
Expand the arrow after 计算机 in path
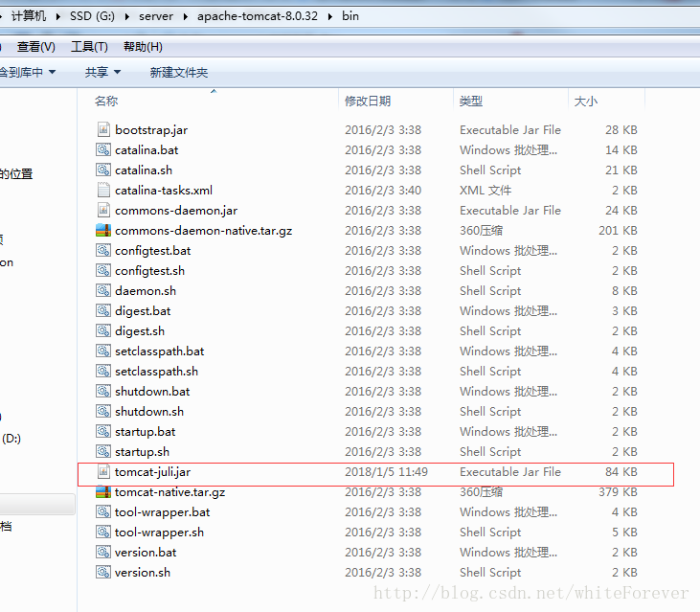point(58,16)
